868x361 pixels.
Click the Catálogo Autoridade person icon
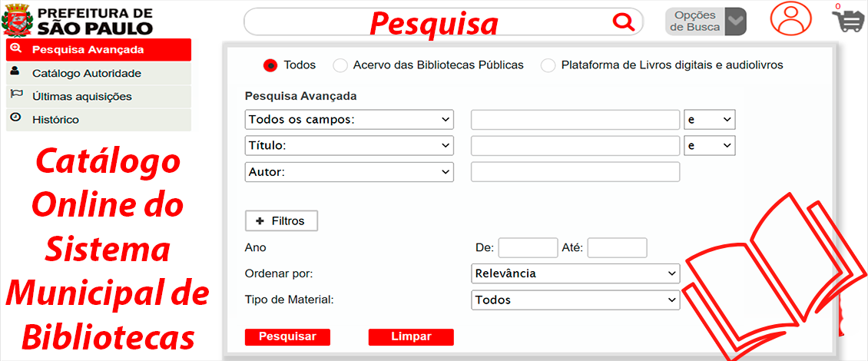click(15, 71)
